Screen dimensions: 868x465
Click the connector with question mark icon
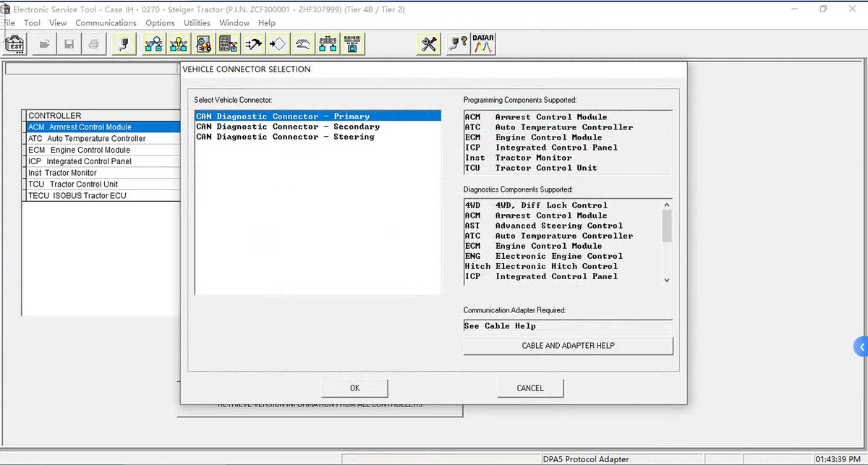(457, 45)
